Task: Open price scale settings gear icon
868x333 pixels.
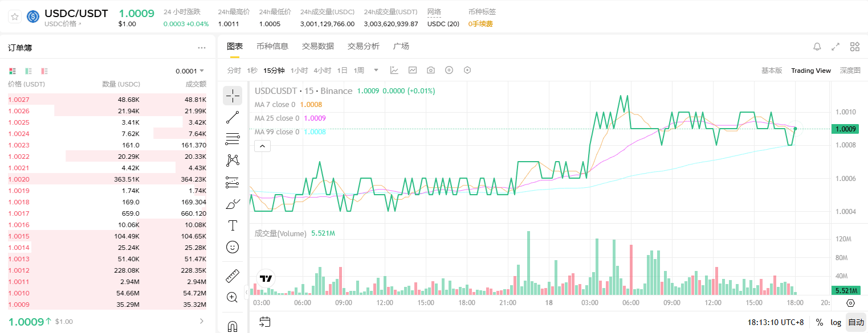Action: (850, 303)
